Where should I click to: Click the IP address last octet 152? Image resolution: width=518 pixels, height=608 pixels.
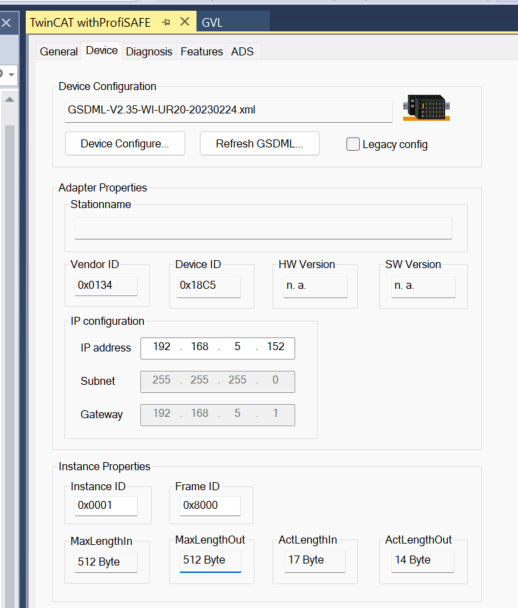(276, 347)
